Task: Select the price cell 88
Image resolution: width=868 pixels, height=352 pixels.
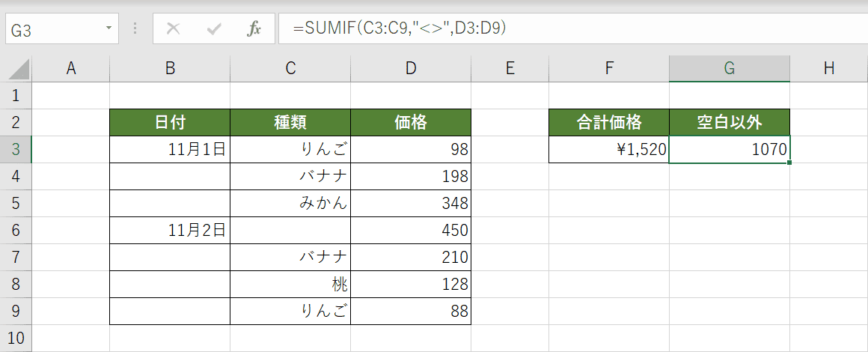Action: 411,311
